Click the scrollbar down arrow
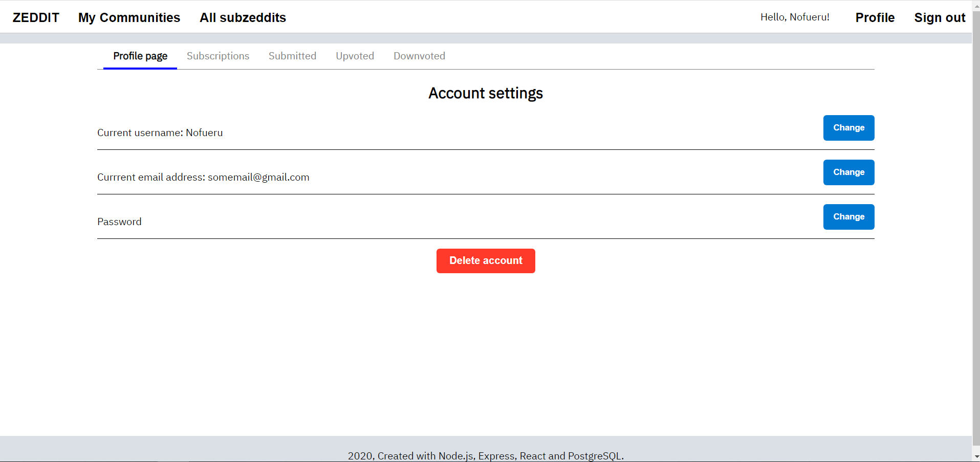 point(976,456)
